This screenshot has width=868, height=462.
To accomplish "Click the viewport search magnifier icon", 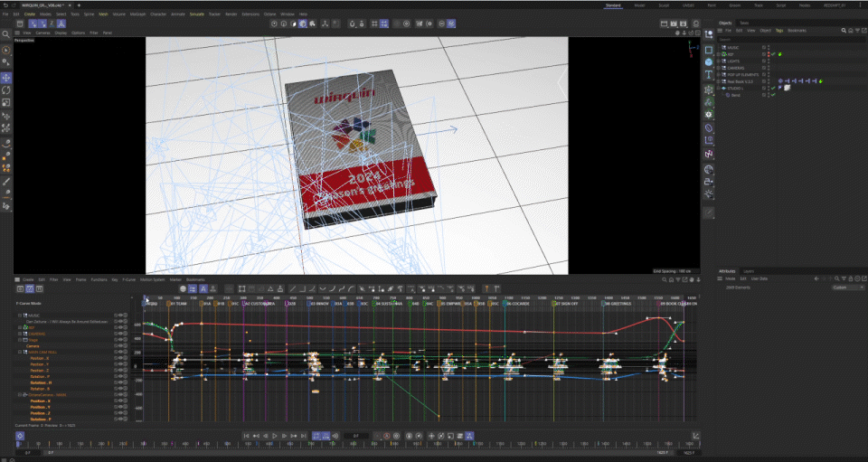I will point(6,34).
